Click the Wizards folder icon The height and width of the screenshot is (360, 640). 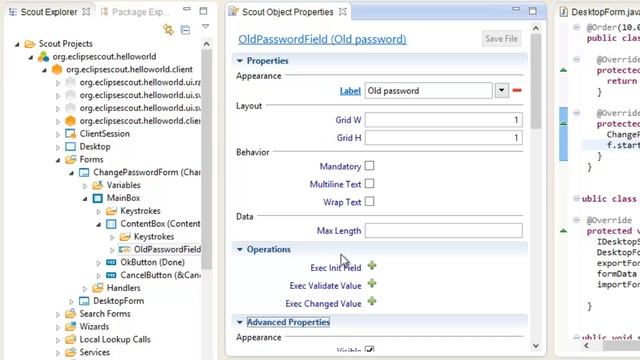click(71, 327)
